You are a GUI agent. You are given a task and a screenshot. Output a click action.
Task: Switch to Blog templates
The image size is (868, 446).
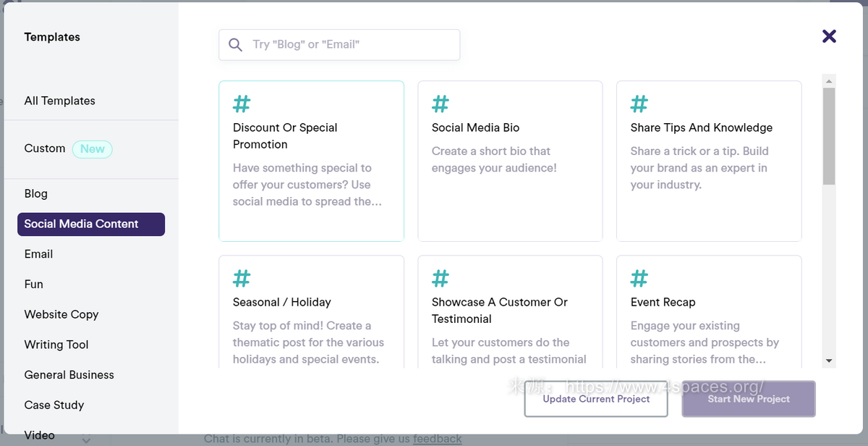(x=36, y=193)
